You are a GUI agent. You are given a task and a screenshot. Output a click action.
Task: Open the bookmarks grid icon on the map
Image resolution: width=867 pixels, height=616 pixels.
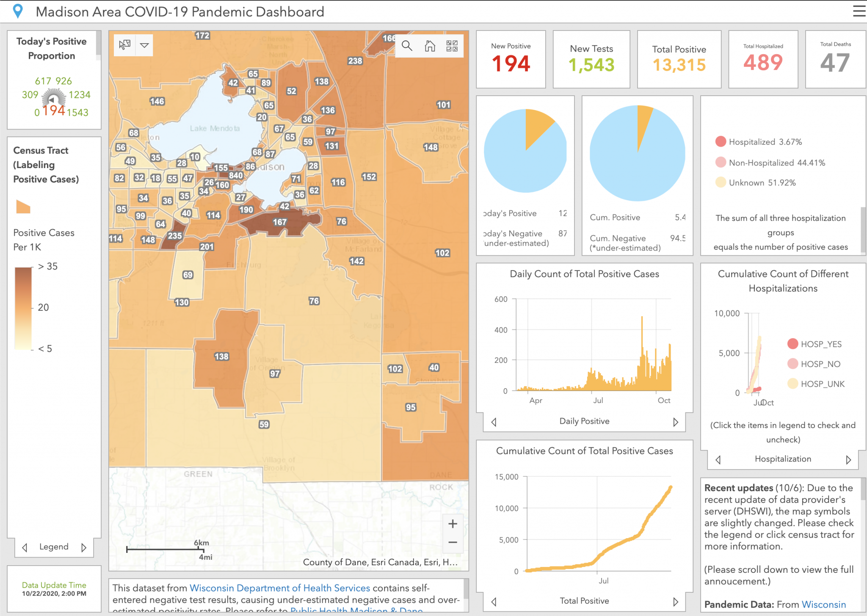452,46
